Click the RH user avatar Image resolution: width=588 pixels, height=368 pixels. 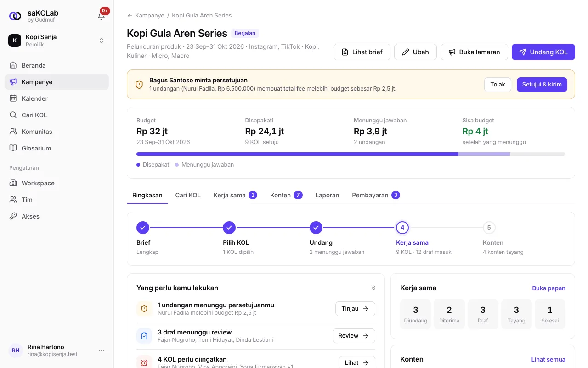16,351
